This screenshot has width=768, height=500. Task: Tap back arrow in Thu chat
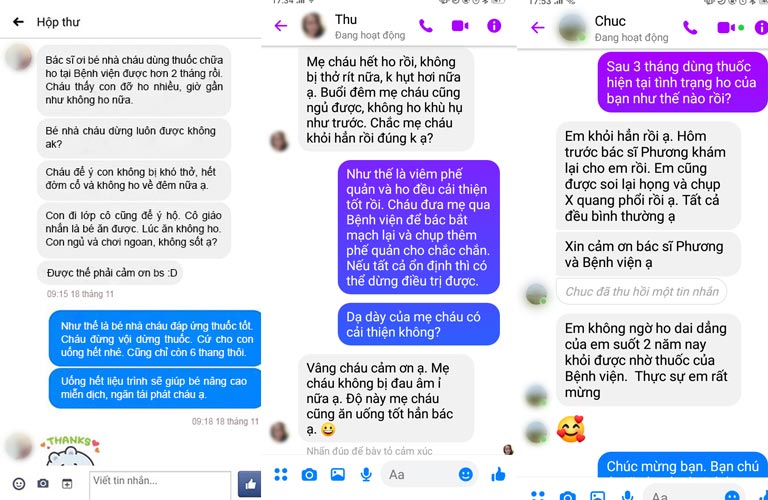(281, 25)
